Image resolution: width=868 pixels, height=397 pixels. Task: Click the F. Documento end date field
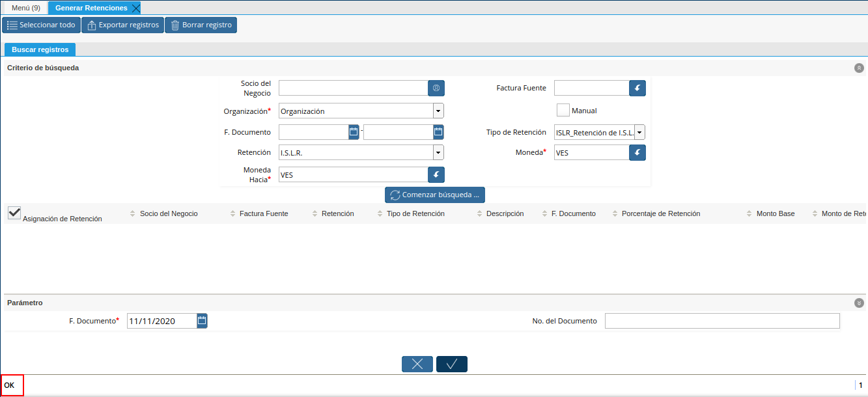[x=399, y=132]
